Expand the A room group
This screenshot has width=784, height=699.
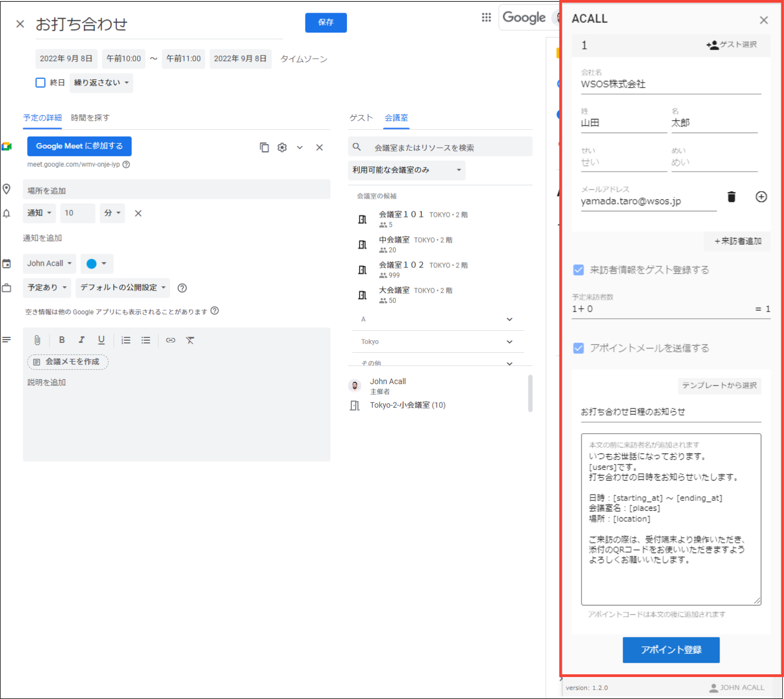438,319
